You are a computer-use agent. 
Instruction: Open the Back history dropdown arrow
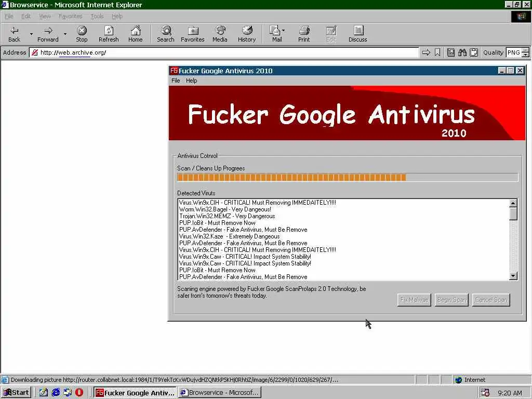point(31,34)
